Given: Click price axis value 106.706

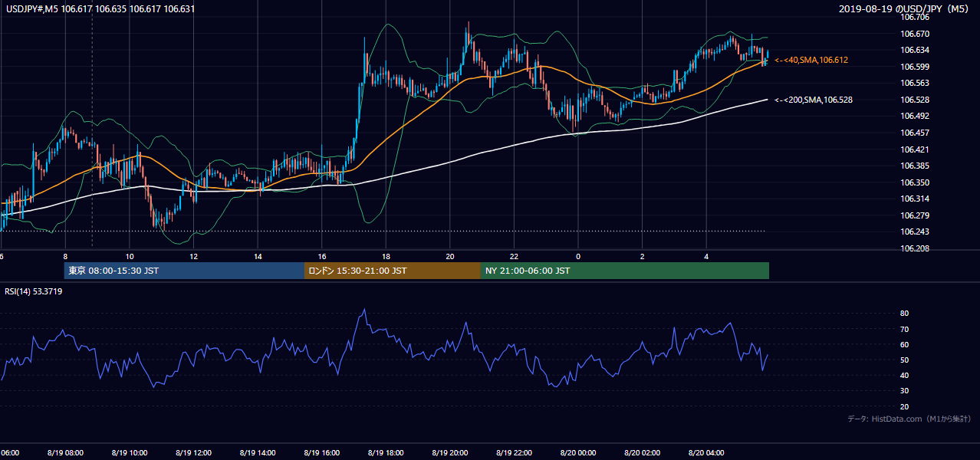Looking at the screenshot, I should 915,17.
